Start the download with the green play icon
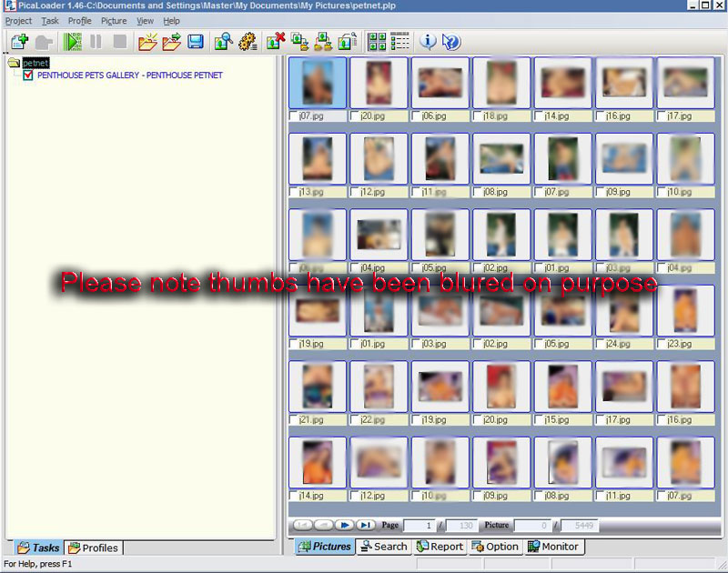 [73, 42]
